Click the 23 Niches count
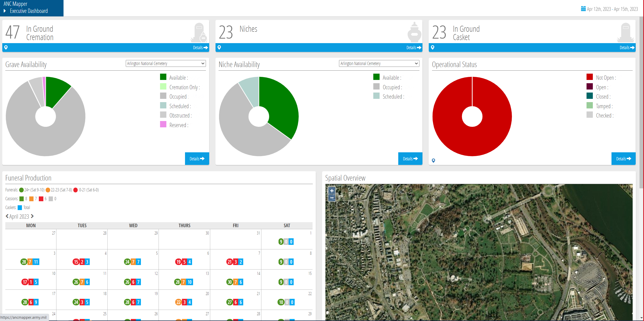 tap(226, 32)
